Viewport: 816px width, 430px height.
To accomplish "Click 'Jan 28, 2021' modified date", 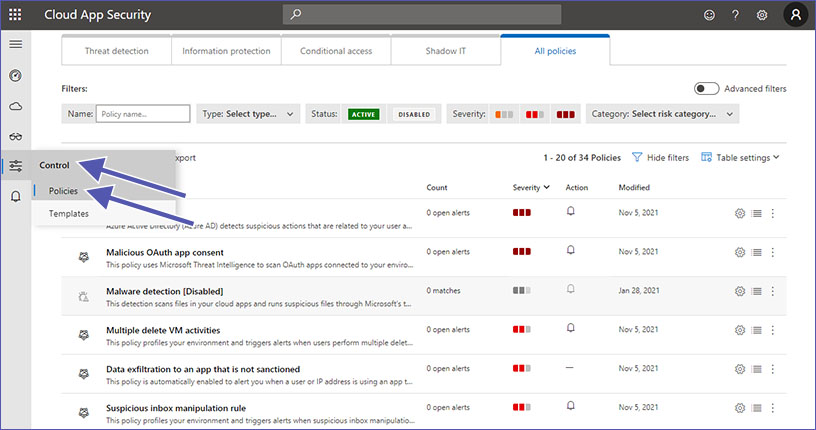I will (639, 290).
